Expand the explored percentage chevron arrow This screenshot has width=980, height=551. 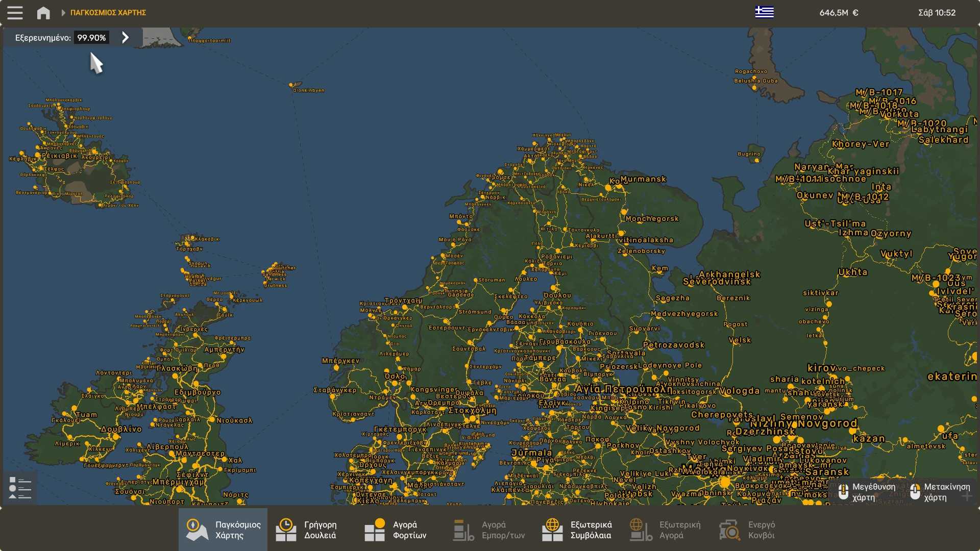tap(125, 37)
